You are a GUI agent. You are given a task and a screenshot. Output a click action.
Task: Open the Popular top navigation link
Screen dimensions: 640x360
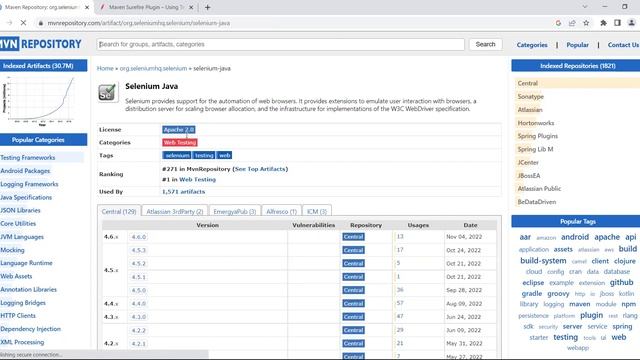(578, 45)
